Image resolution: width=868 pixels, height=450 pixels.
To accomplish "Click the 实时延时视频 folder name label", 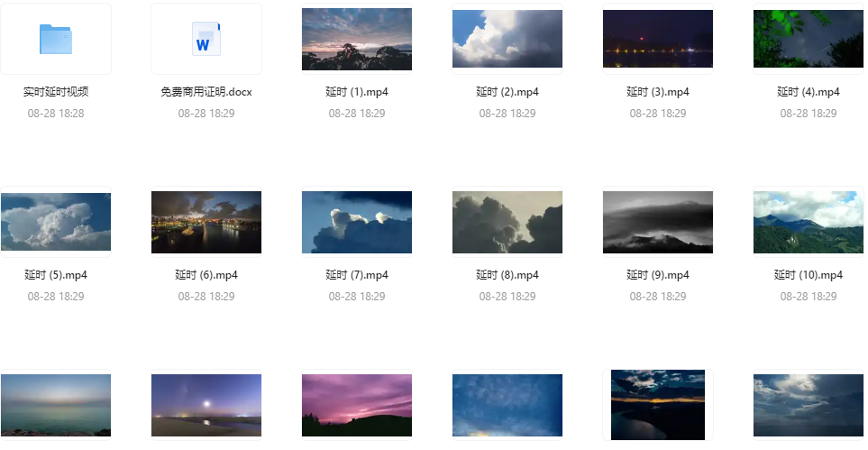I will 56,92.
